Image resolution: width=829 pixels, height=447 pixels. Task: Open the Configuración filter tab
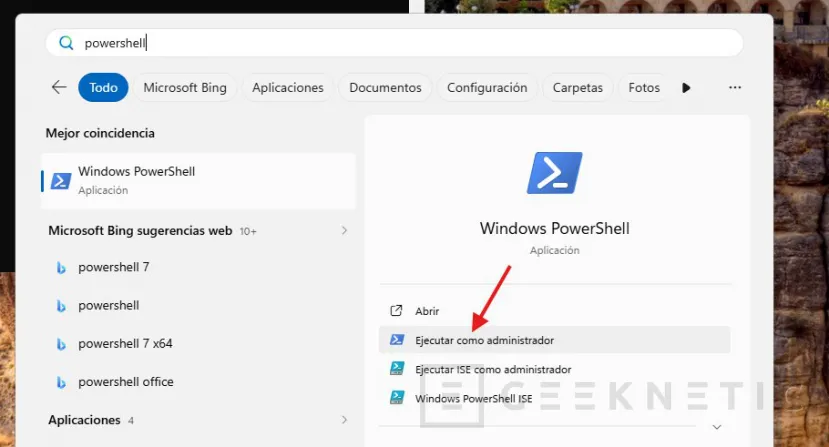pos(487,87)
